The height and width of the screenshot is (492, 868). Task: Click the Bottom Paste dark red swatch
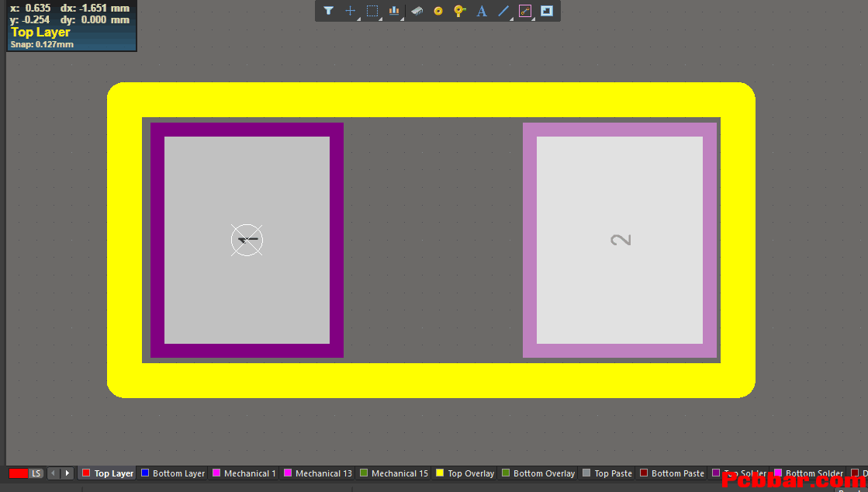click(x=644, y=473)
